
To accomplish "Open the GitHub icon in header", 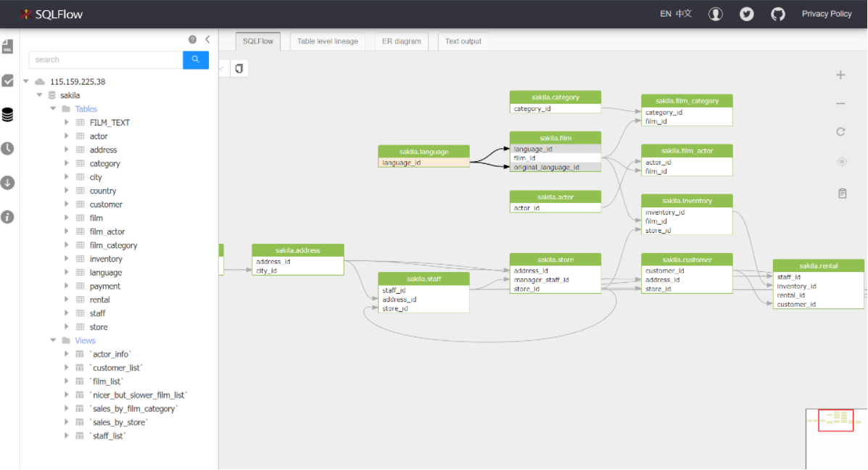I will click(778, 14).
